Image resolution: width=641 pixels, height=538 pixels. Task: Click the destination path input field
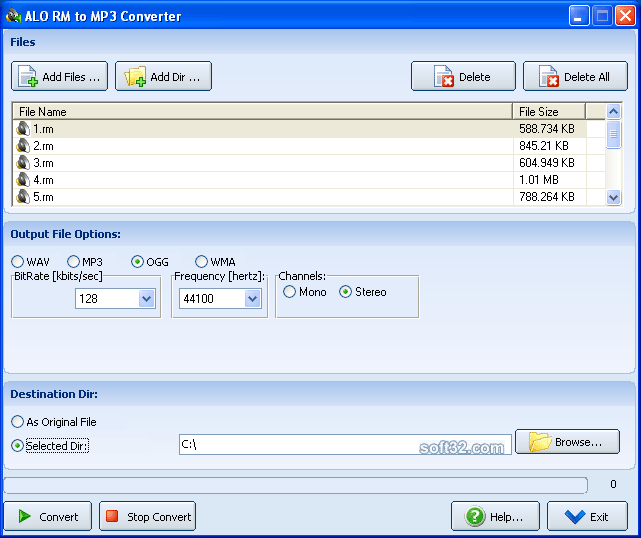(x=345, y=444)
